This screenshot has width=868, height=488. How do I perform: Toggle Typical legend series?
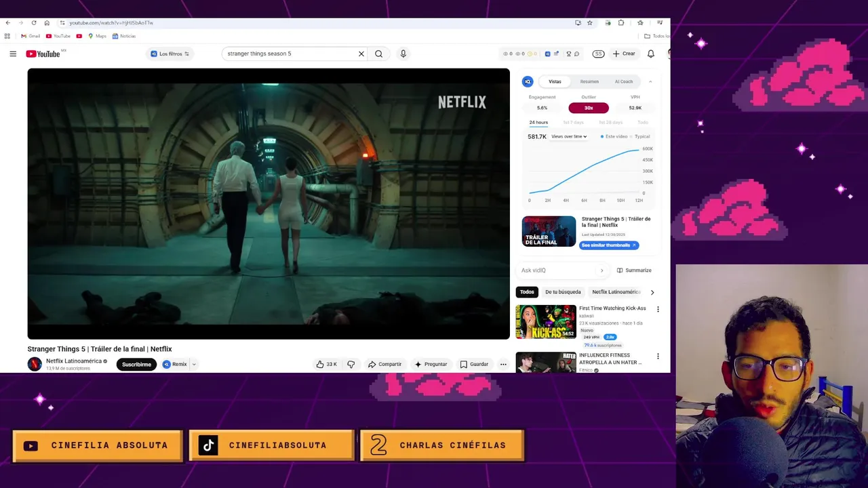(x=640, y=136)
